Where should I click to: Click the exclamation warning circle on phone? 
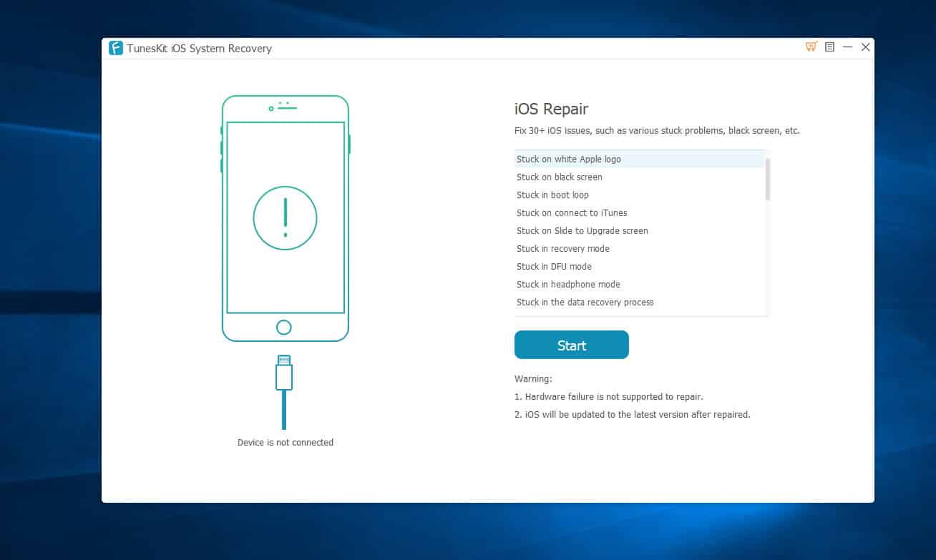285,218
